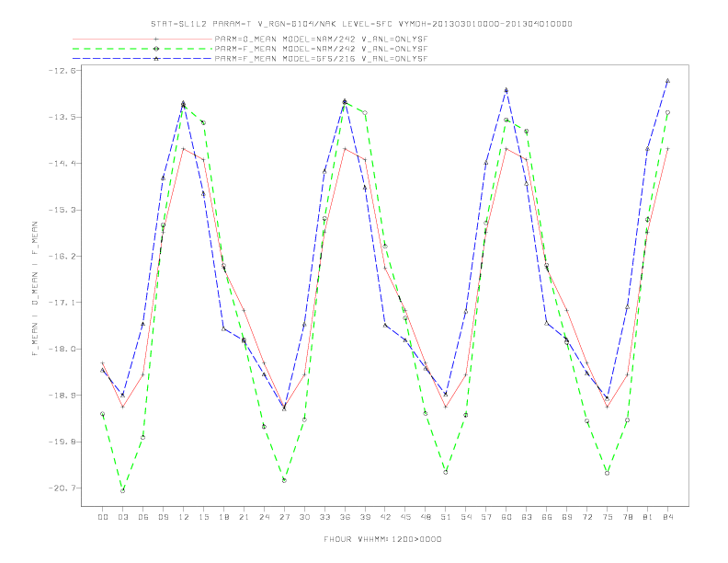Click the y-axis tick label -13.5
This screenshot has width=728, height=563.
coord(62,117)
